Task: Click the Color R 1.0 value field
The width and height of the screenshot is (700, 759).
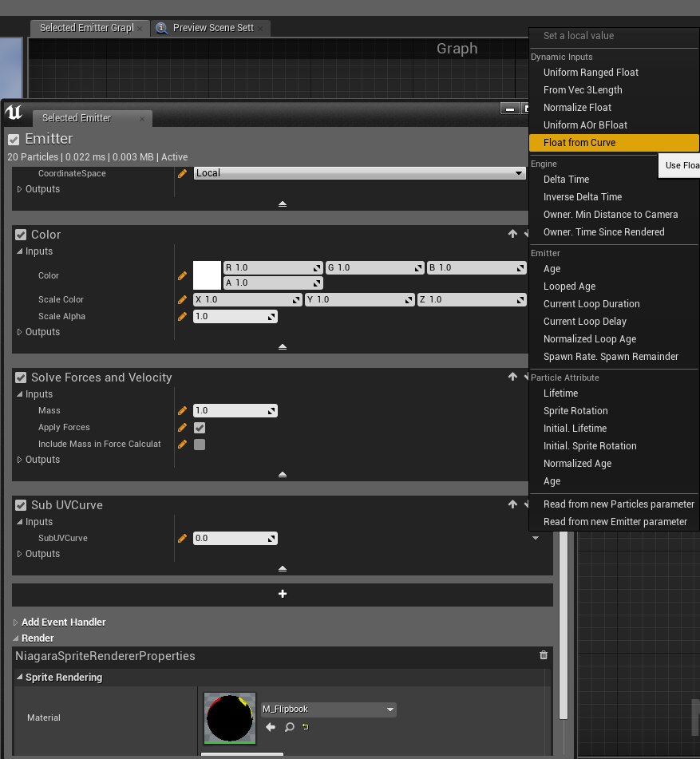Action: click(273, 267)
